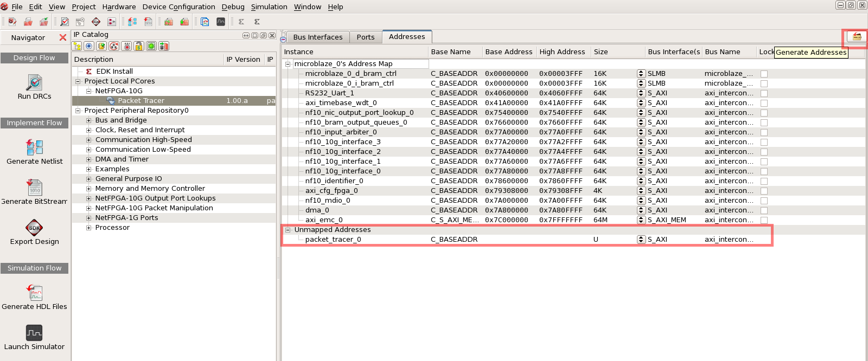Switch to the Bus Interfaces tab

[317, 37]
